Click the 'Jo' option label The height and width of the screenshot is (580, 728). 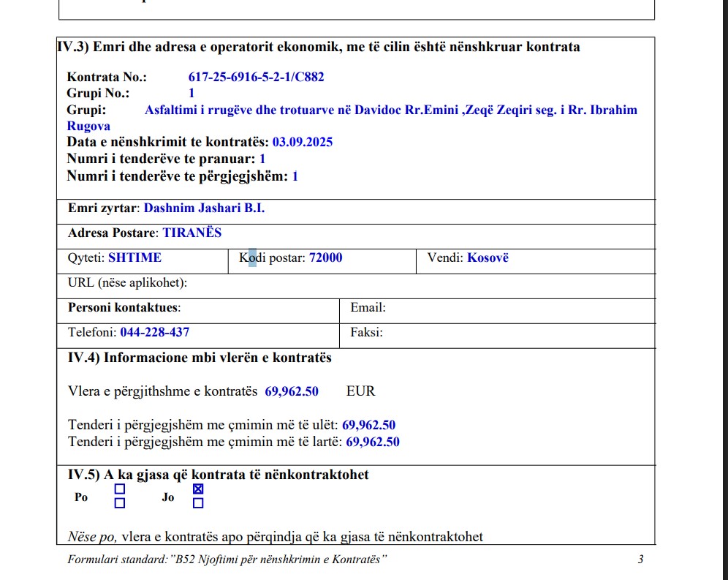(168, 497)
